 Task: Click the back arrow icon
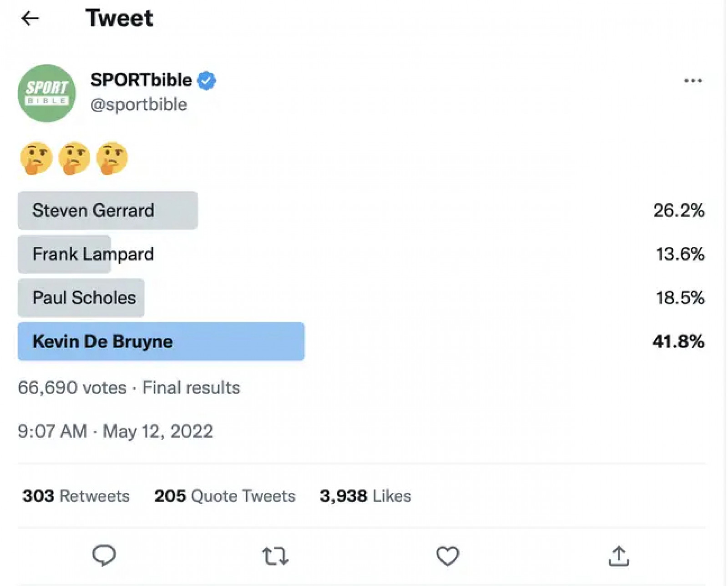[x=30, y=18]
